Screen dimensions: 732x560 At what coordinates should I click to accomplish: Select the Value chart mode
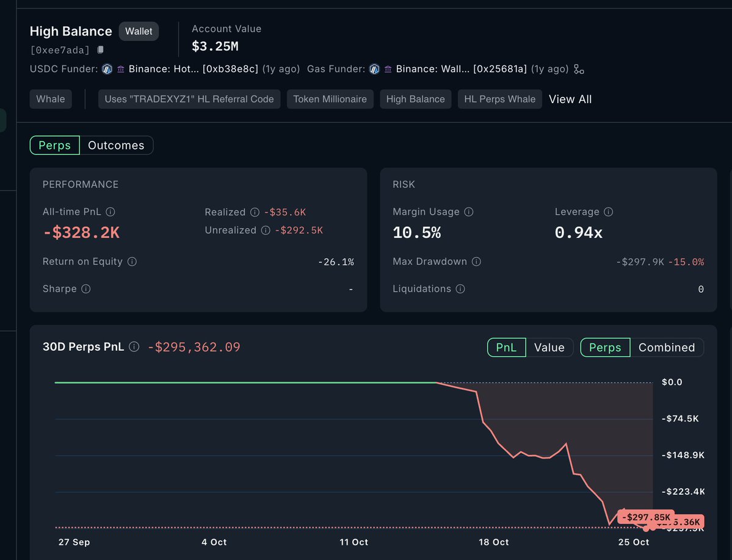(549, 347)
